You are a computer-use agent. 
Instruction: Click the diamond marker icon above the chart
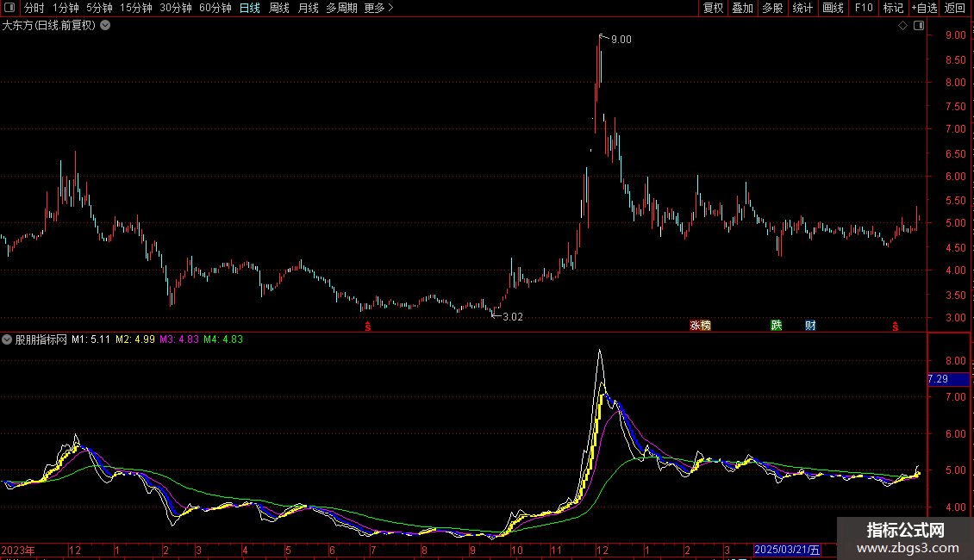click(x=902, y=26)
